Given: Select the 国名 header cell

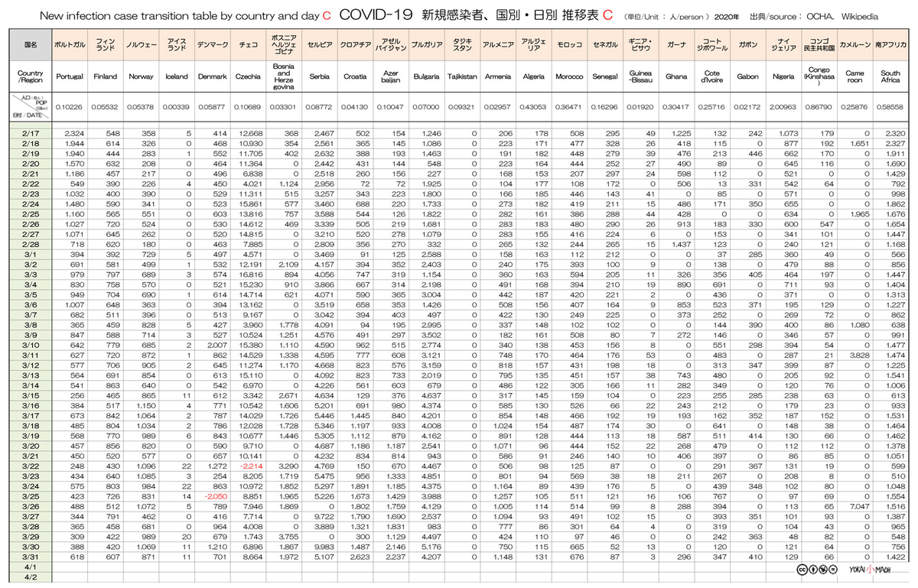Looking at the screenshot, I should click(31, 45).
